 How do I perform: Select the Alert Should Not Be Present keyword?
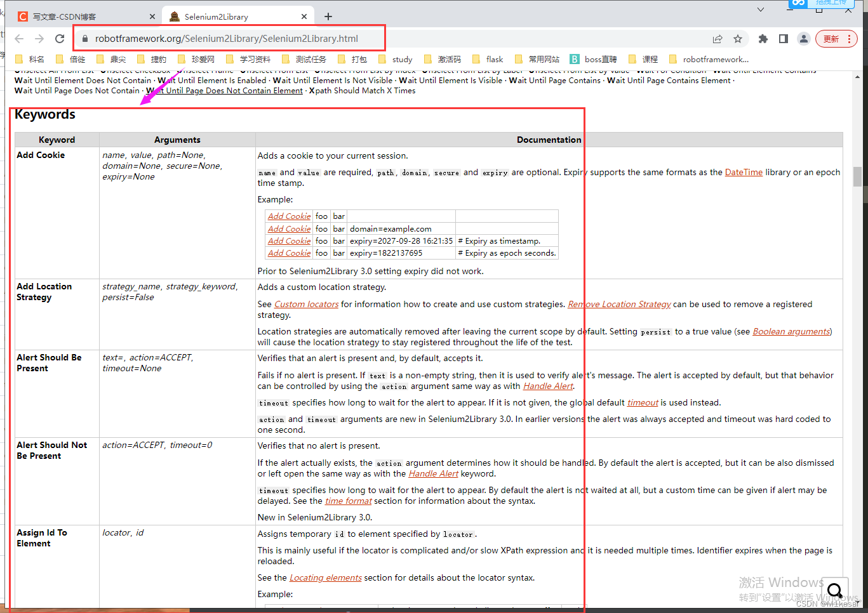coord(51,451)
